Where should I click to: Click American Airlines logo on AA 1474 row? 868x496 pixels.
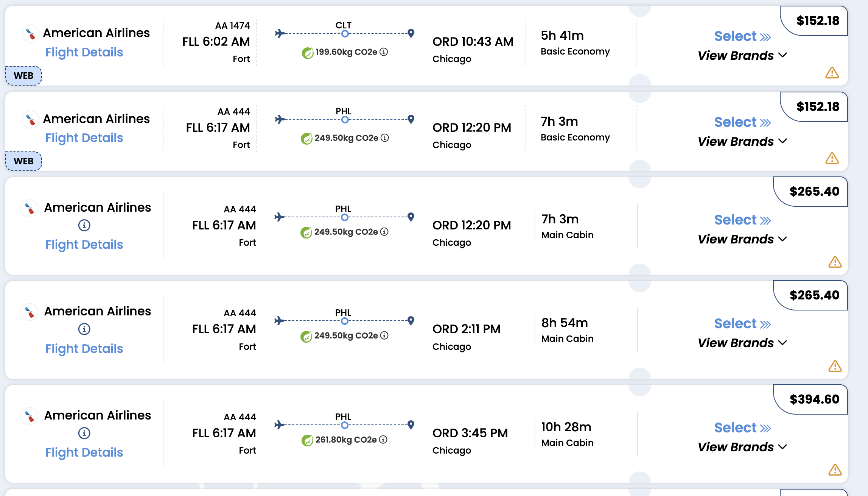pos(31,34)
